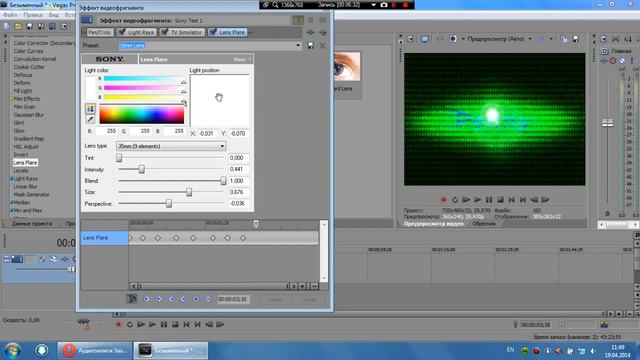Open the Вид menu

tap(53, 15)
